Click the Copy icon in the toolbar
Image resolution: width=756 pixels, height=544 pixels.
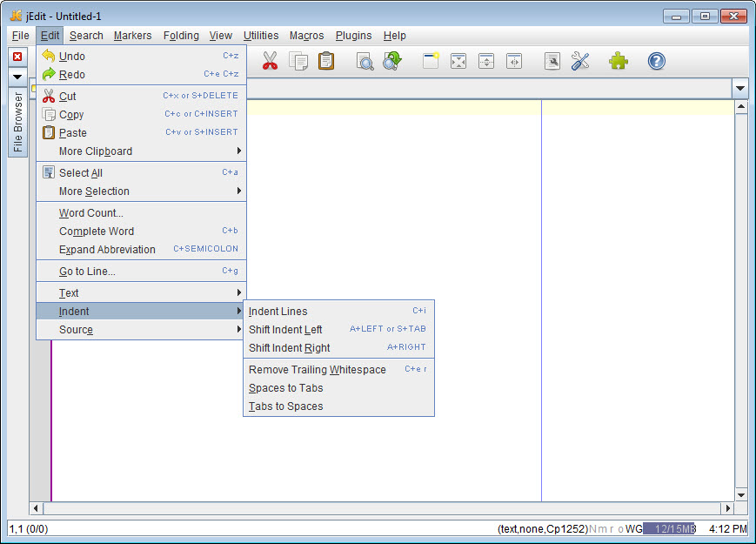298,61
